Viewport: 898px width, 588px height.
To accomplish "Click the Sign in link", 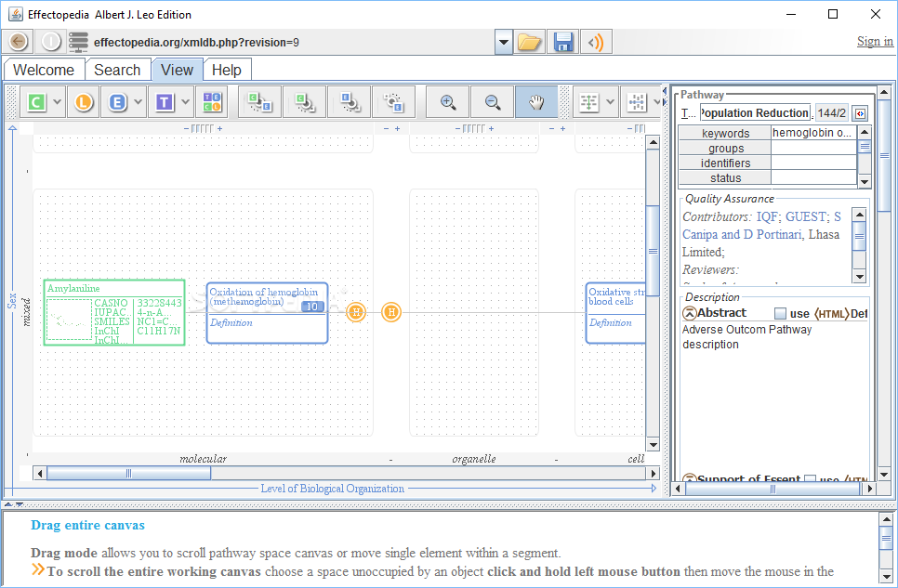I will (875, 41).
